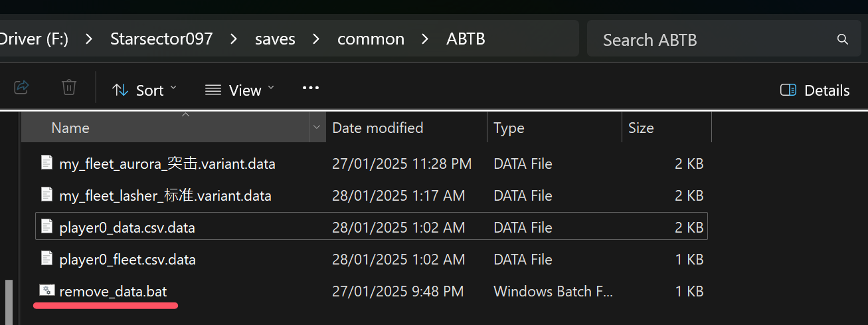Click the my_fleet_aurora variant file icon
Screen dimensions: 868x325
[46, 163]
